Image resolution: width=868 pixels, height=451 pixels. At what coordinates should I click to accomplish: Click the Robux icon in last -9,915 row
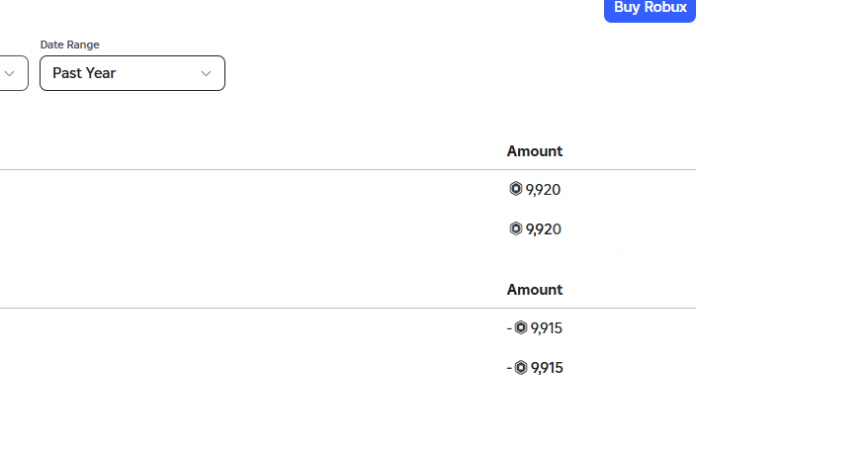(x=521, y=367)
